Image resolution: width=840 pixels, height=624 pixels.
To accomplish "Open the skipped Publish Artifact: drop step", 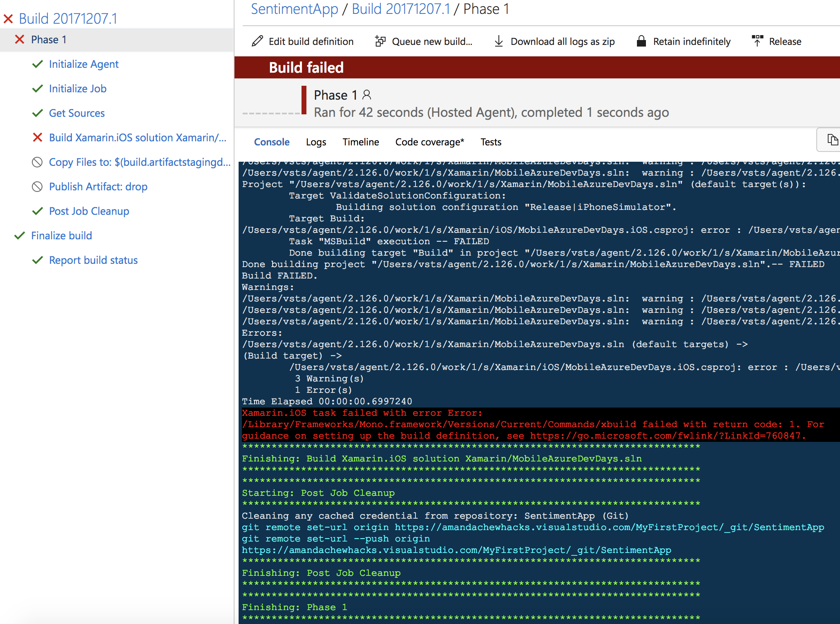I will [x=98, y=187].
